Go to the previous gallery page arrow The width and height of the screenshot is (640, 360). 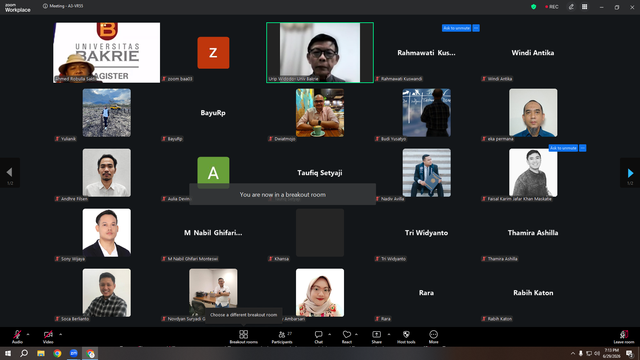click(10, 173)
